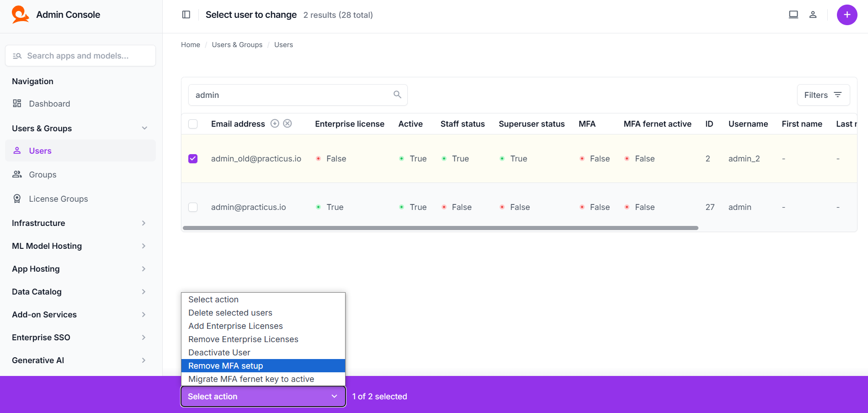Click the sort icon beside Email address

[x=275, y=123]
